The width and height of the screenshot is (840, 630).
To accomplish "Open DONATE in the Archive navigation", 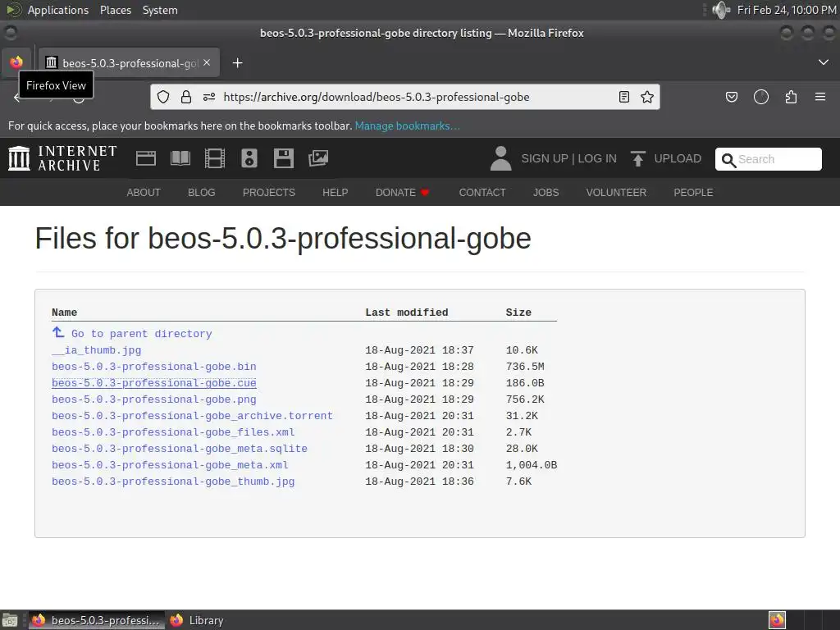I will pos(402,192).
